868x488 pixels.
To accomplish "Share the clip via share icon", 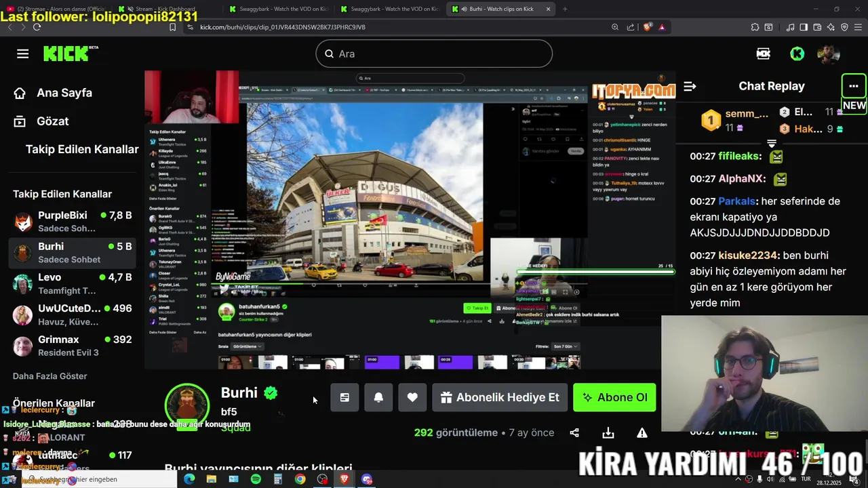I will pyautogui.click(x=574, y=433).
